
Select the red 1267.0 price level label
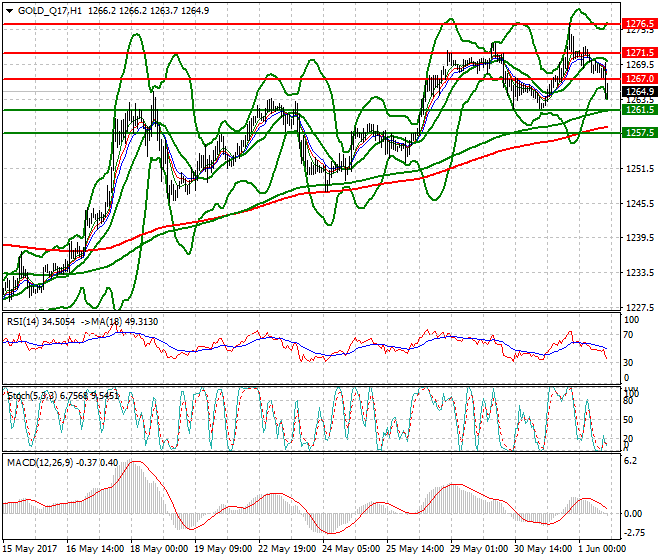coord(639,79)
